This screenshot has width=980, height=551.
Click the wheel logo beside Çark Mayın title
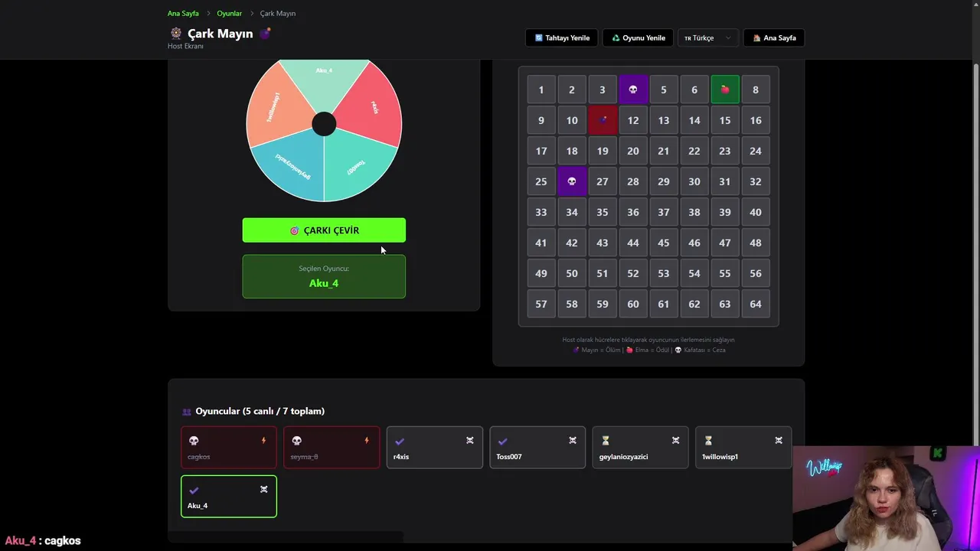click(x=176, y=34)
